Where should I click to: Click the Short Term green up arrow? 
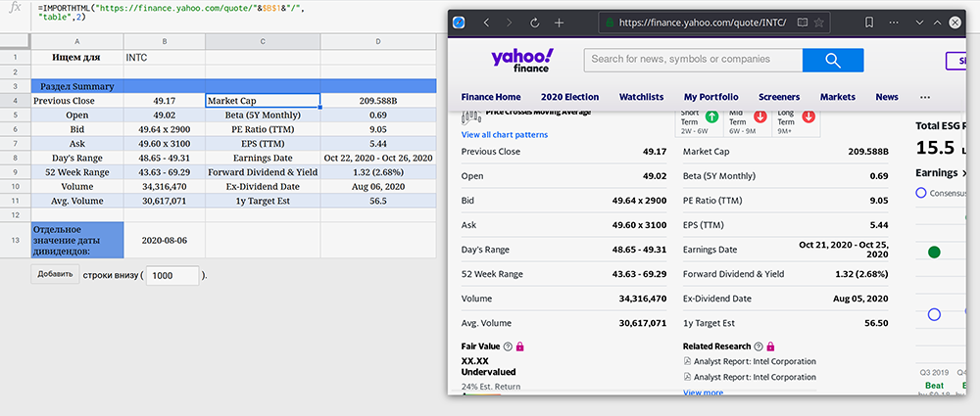coord(711,116)
